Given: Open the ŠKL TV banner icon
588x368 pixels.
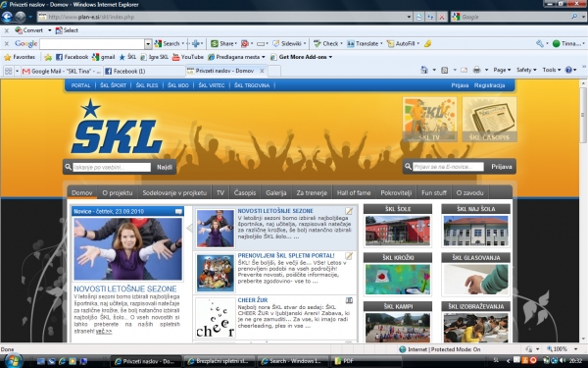Looking at the screenshot, I should click(x=429, y=120).
